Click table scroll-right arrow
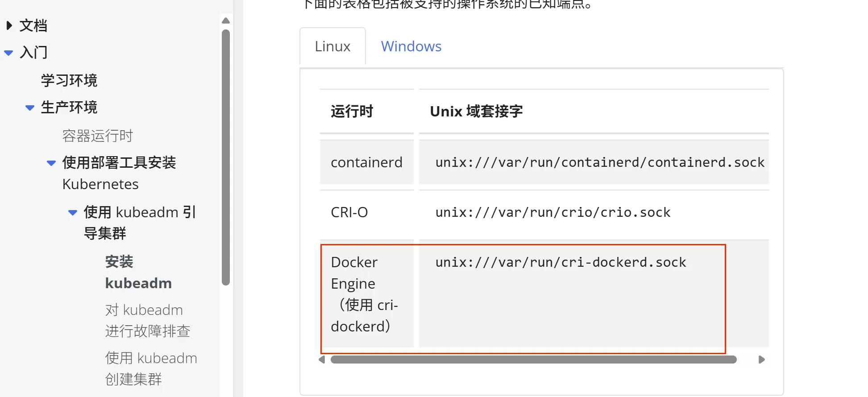 762,360
